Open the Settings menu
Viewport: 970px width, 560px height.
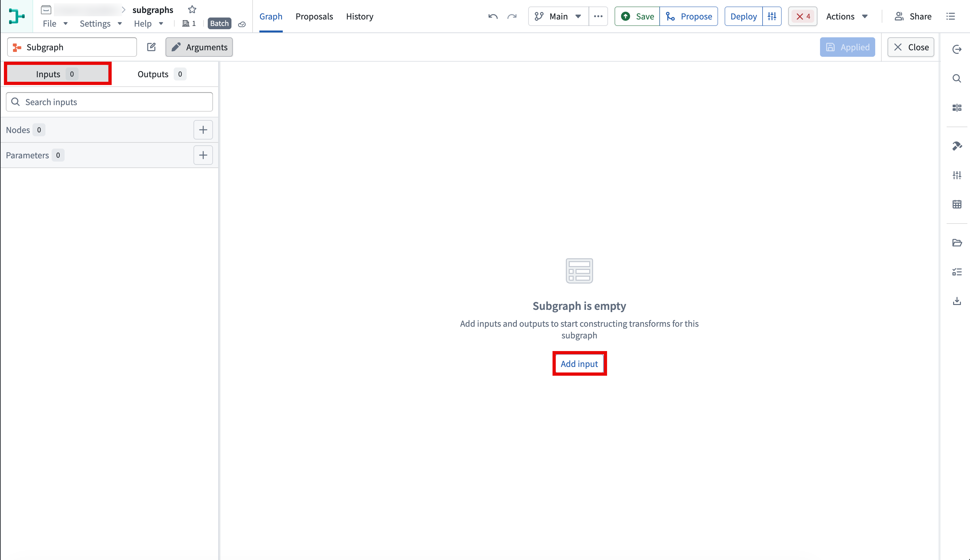[x=100, y=23]
